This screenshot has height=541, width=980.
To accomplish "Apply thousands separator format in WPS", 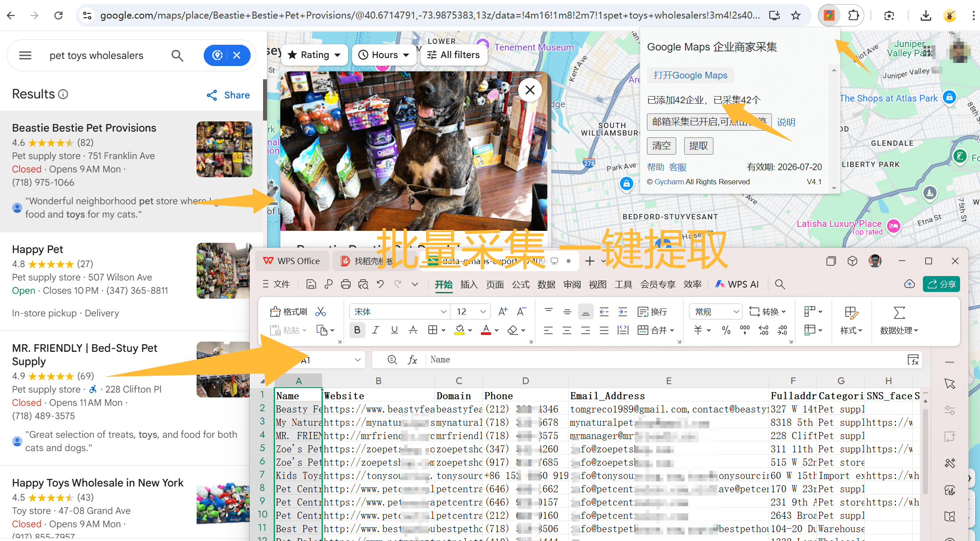I will [745, 330].
